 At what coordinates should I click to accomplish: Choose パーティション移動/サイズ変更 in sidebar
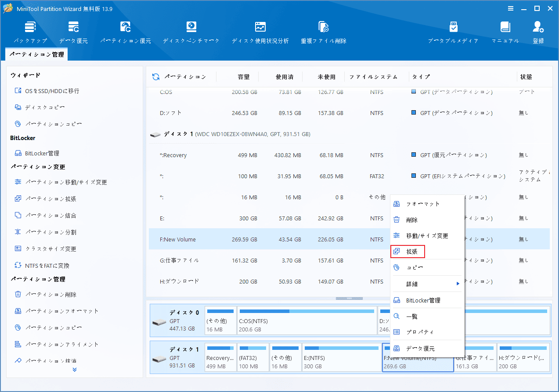(61, 182)
